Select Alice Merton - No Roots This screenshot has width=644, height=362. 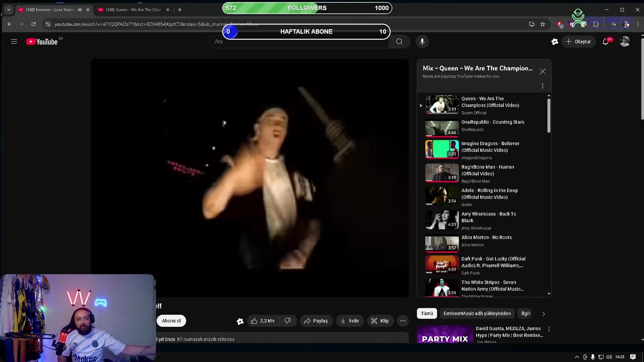pyautogui.click(x=483, y=243)
